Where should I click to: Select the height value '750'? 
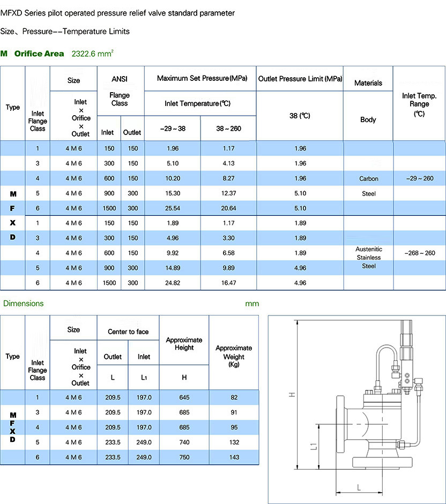click(184, 457)
